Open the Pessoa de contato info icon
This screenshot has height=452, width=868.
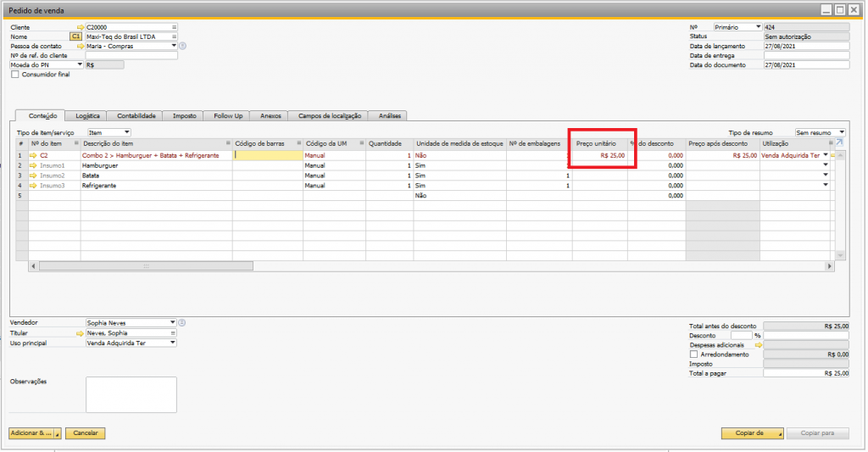[x=182, y=47]
